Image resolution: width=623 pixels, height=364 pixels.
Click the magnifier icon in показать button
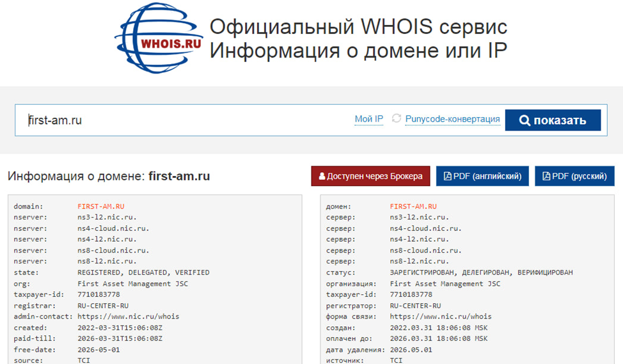[524, 120]
